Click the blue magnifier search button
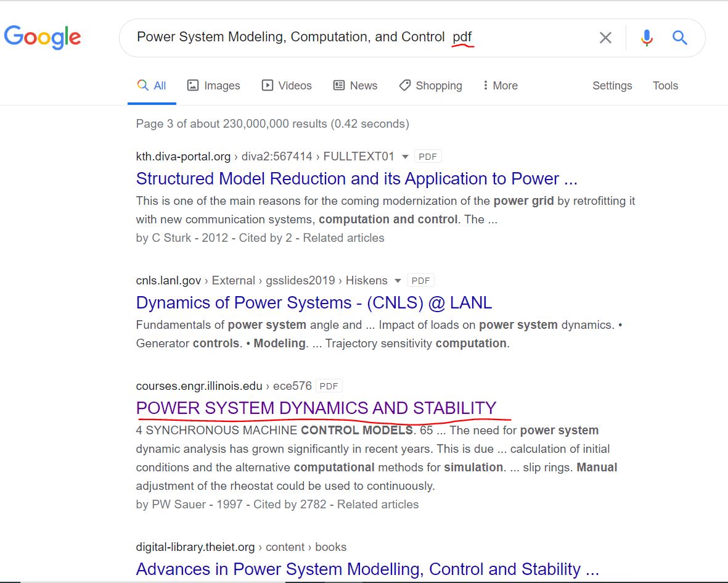The image size is (728, 583). 680,38
